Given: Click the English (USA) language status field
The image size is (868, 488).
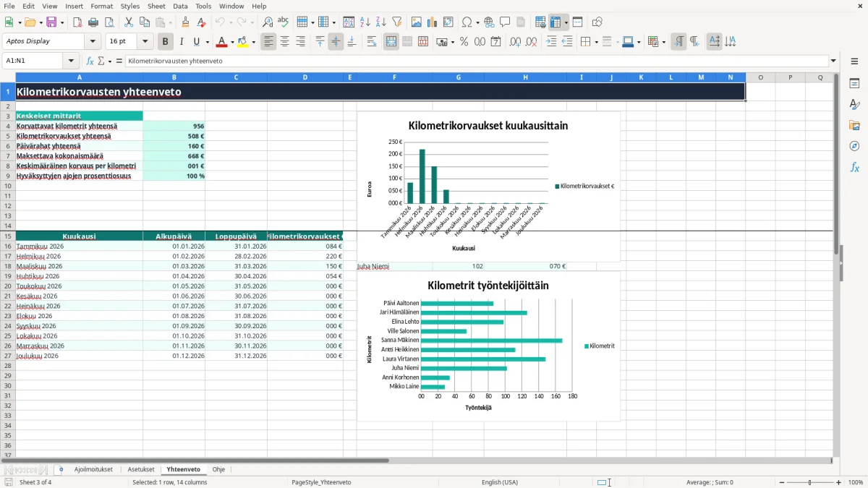Looking at the screenshot, I should 500,482.
